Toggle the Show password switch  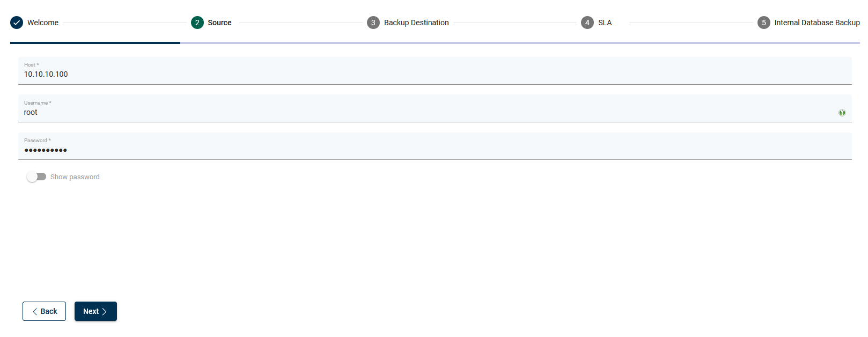(x=36, y=177)
